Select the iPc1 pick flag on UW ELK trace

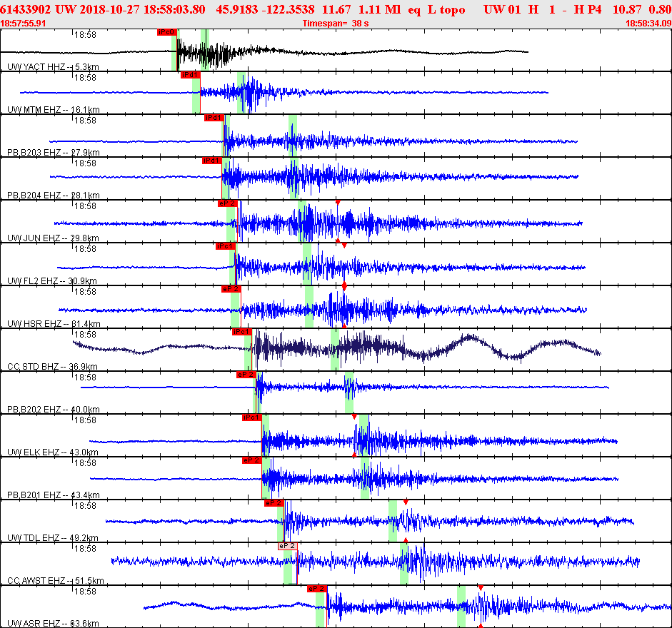pos(251,417)
